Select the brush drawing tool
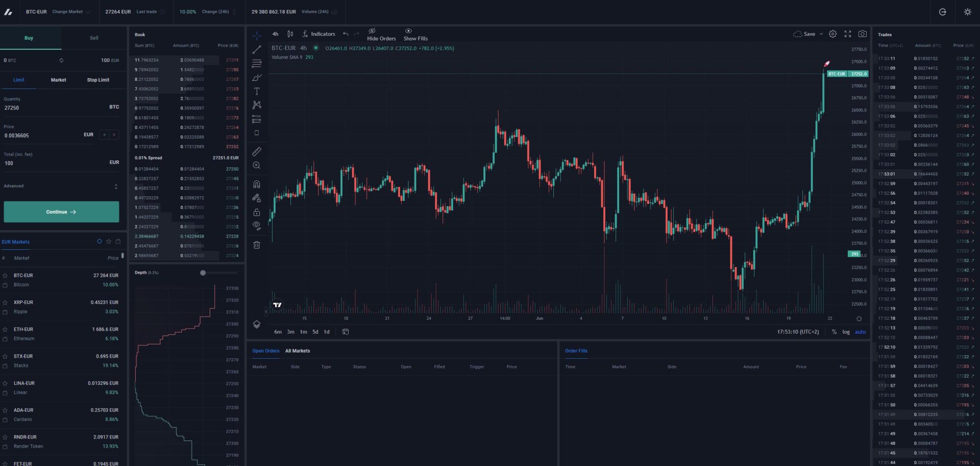Image resolution: width=980 pixels, height=466 pixels. (257, 78)
